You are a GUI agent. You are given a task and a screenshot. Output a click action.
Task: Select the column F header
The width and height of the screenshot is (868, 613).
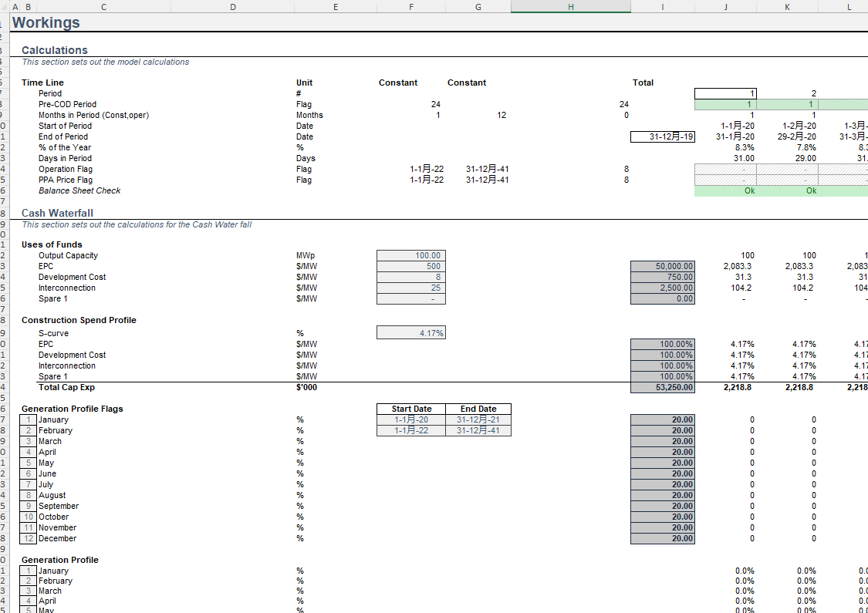(x=410, y=6)
